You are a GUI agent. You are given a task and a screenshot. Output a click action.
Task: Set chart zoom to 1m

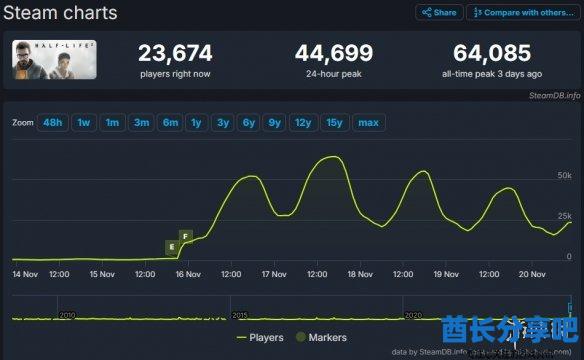[112, 122]
